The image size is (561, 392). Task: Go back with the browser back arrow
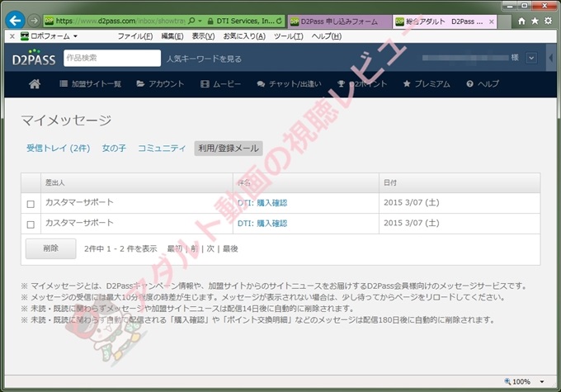pos(15,21)
